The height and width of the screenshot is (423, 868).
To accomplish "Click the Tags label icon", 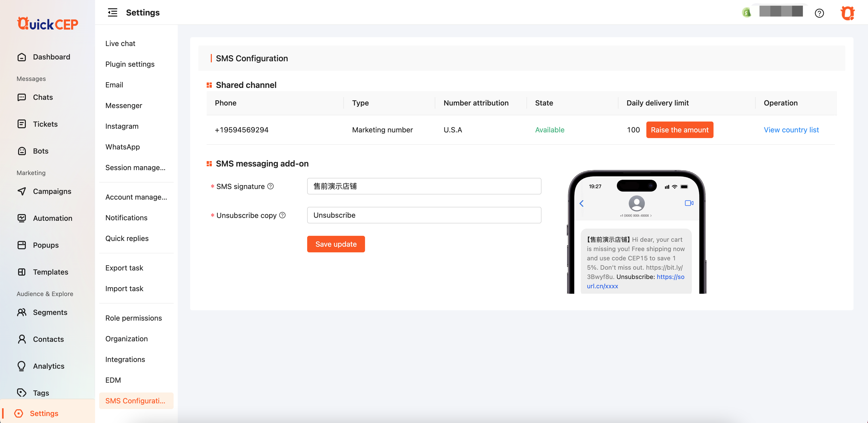I will point(21,393).
